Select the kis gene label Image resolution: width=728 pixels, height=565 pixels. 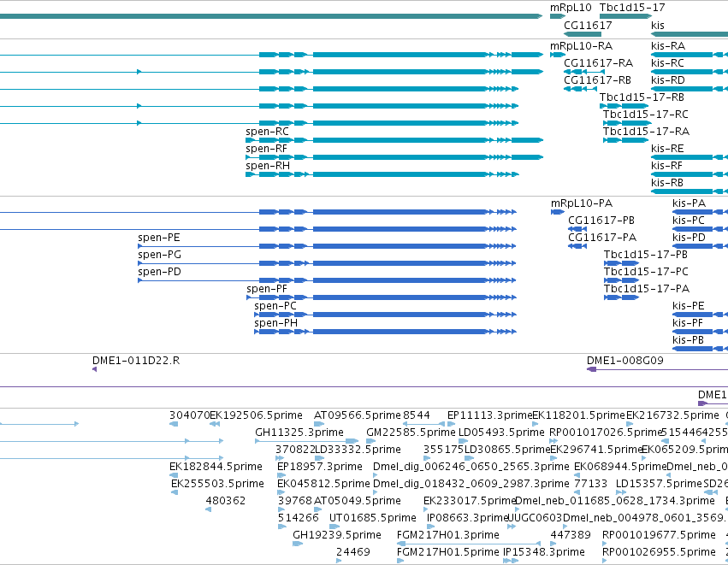(658, 26)
